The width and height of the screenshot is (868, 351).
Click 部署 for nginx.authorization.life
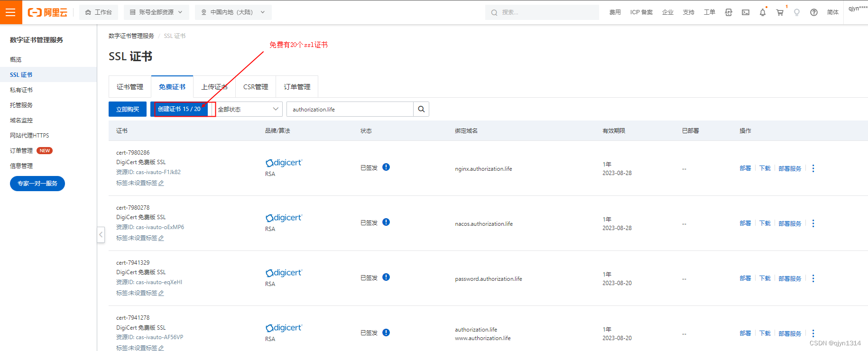745,168
